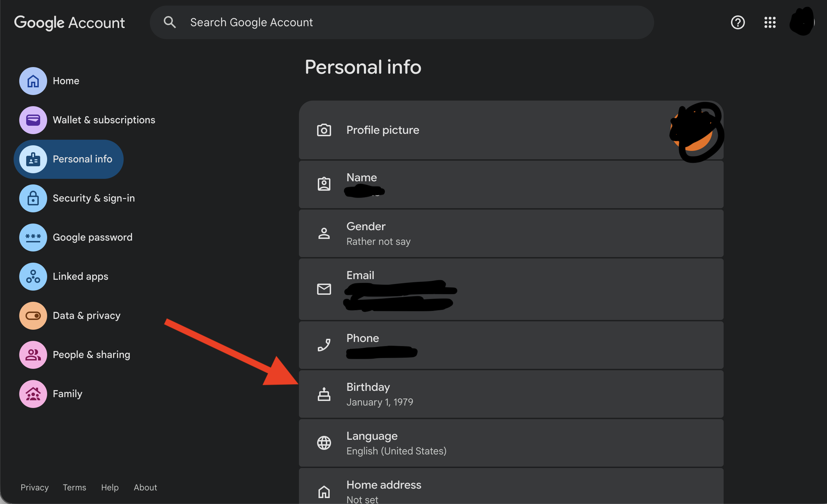Screen dimensions: 827x504
Task: Open the Gender row showing Rather not say
Action: (511, 233)
